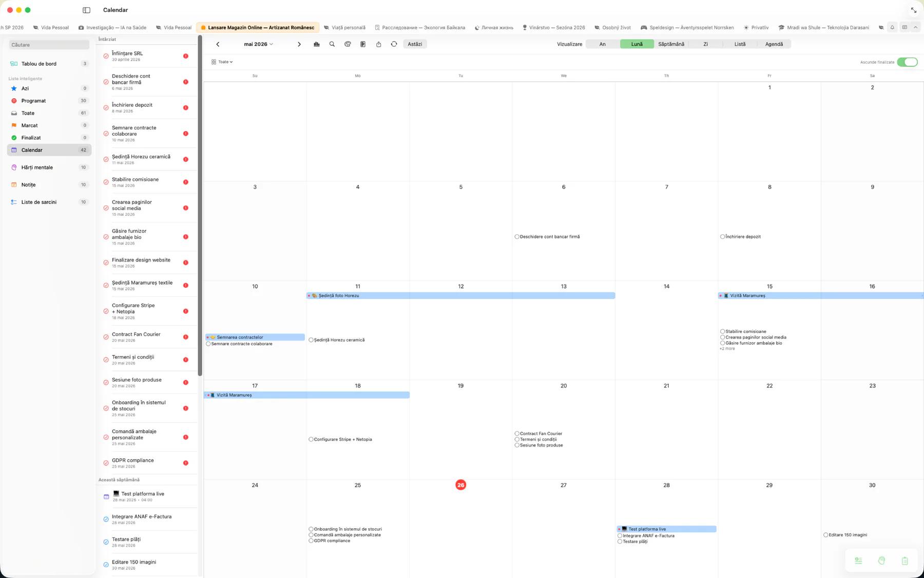Click the red alert badge on Stabilire comisioane
The image size is (924, 578).
pyautogui.click(x=186, y=182)
